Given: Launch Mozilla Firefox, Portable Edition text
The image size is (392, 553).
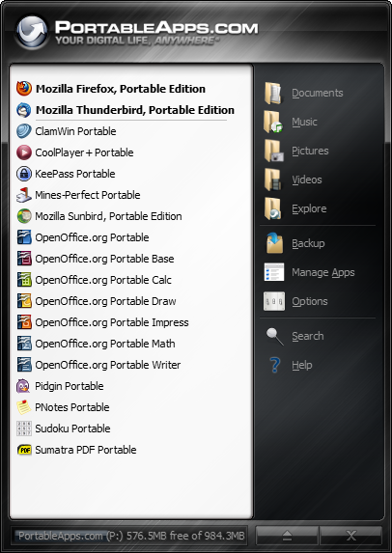Looking at the screenshot, I should point(121,89).
